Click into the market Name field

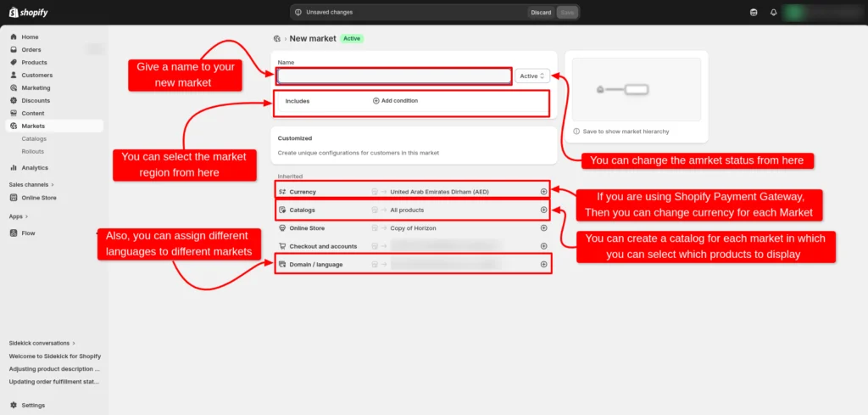[394, 76]
